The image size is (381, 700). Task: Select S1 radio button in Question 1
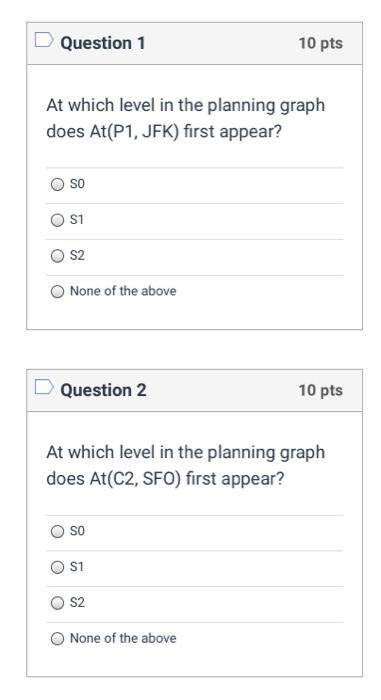pos(57,220)
